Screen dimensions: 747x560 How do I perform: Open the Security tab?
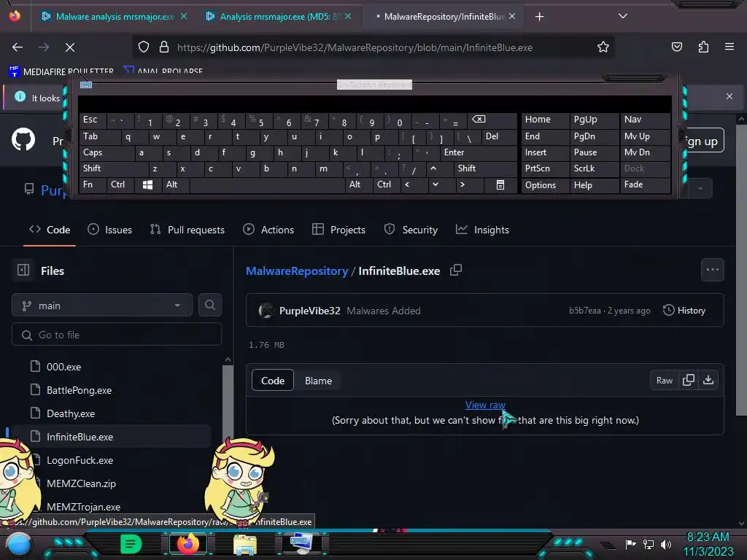411,230
